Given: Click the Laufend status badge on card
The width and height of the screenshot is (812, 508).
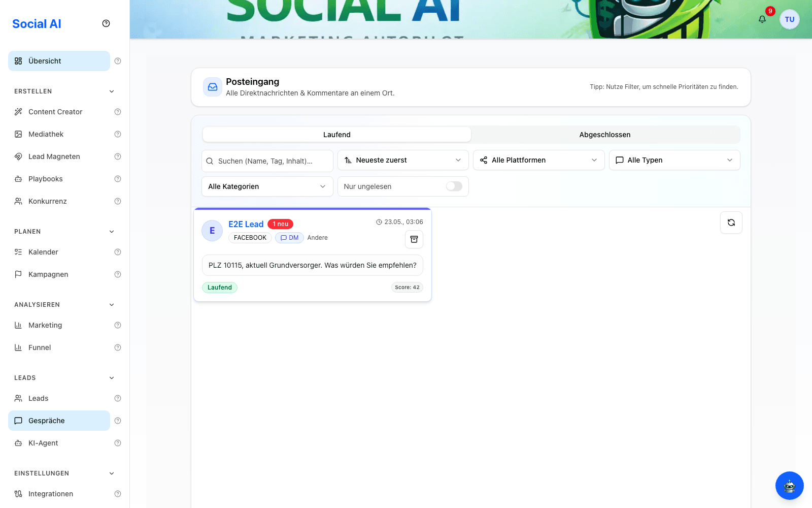Looking at the screenshot, I should tap(220, 288).
